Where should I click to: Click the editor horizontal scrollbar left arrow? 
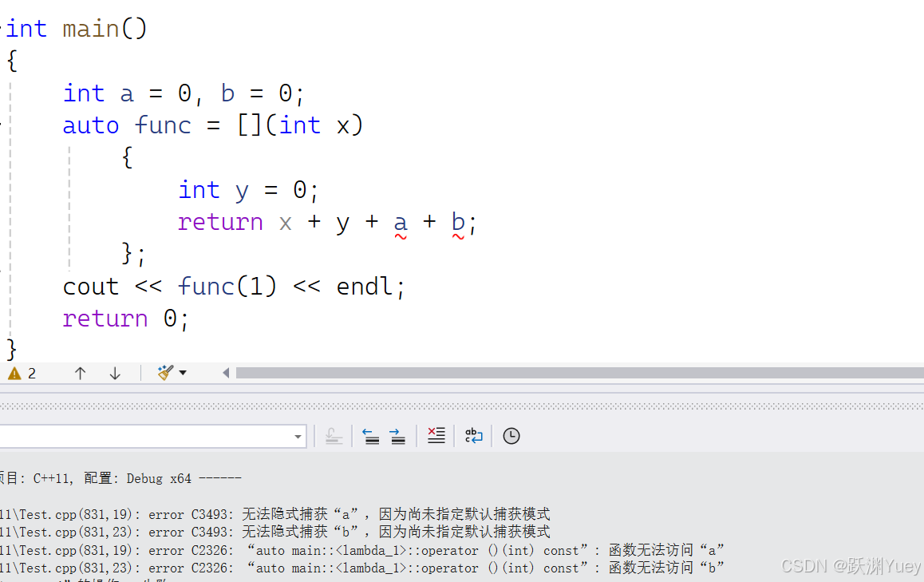coord(226,373)
